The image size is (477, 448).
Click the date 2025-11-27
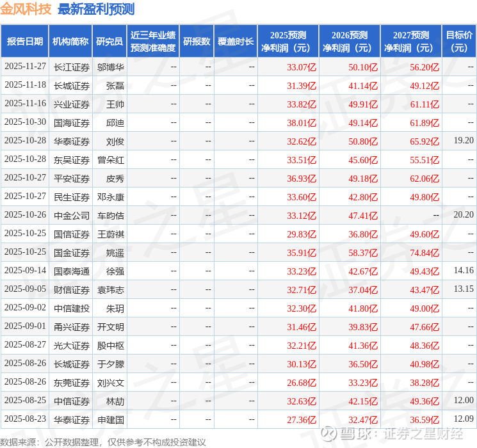(x=25, y=67)
